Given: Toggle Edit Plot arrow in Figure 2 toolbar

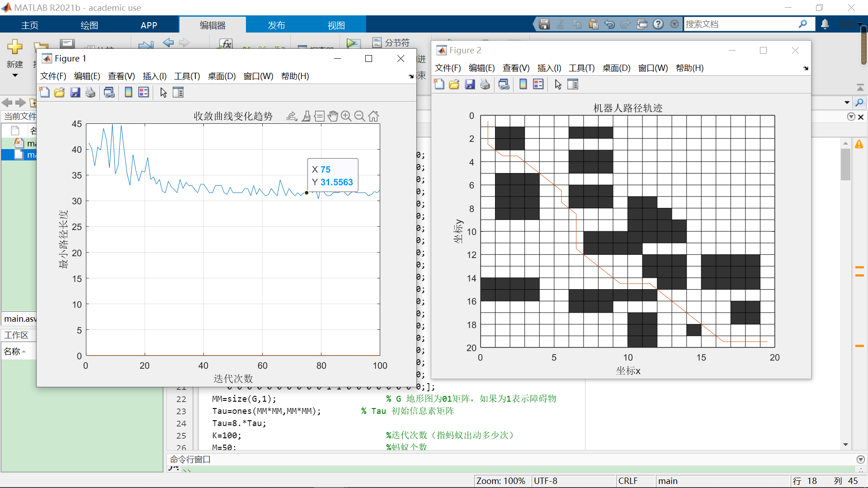Looking at the screenshot, I should click(x=558, y=84).
